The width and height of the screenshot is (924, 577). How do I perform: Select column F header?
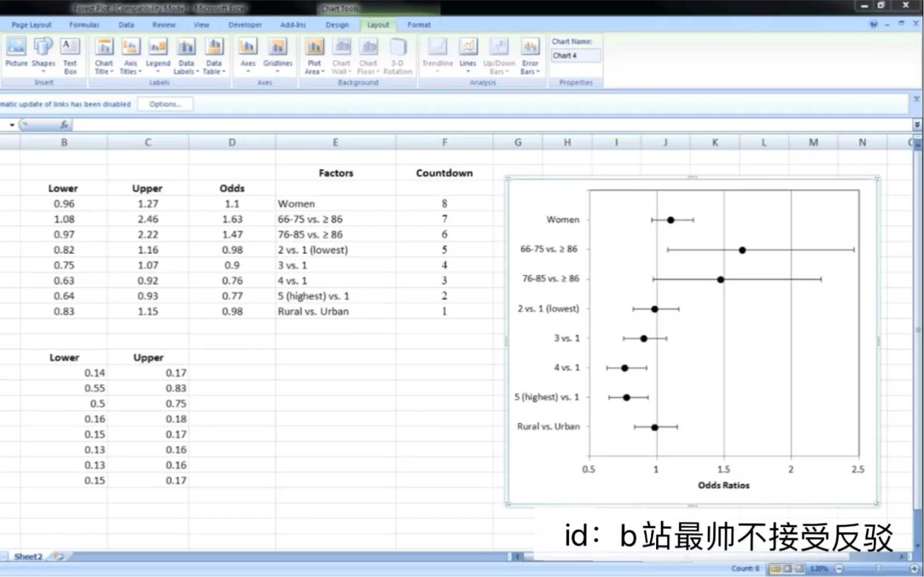tap(444, 142)
